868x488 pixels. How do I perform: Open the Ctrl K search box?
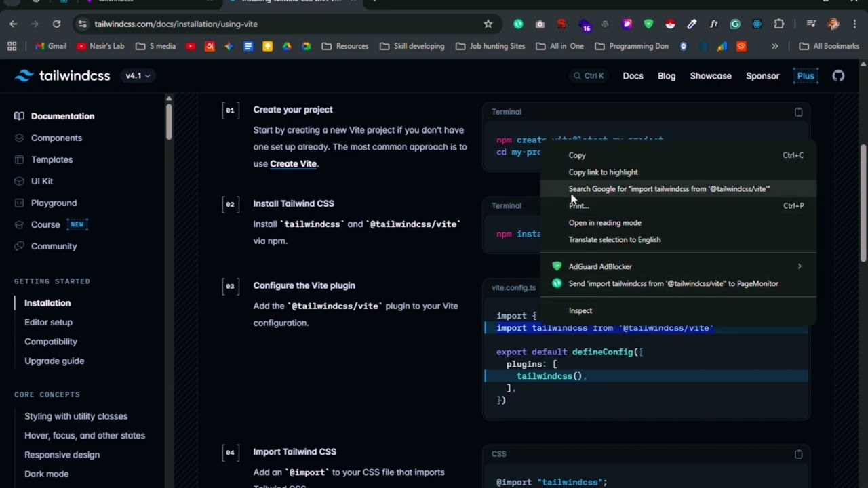click(588, 76)
